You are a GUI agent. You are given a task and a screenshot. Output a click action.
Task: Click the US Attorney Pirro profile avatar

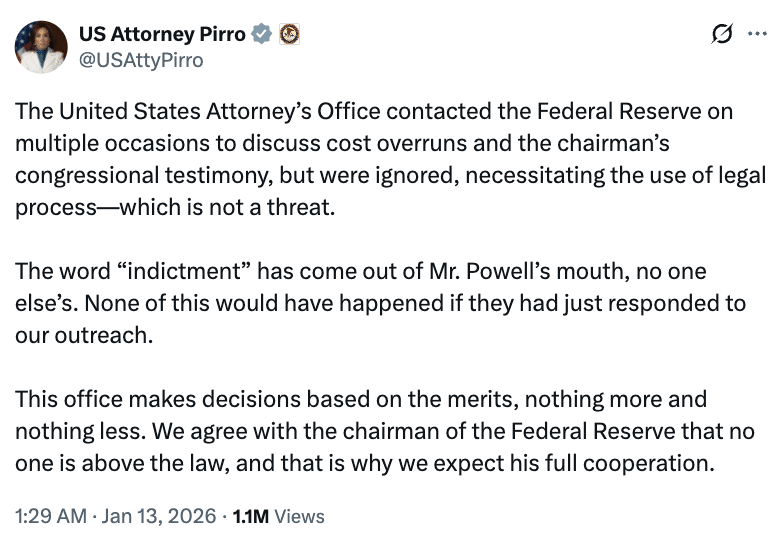[x=41, y=47]
